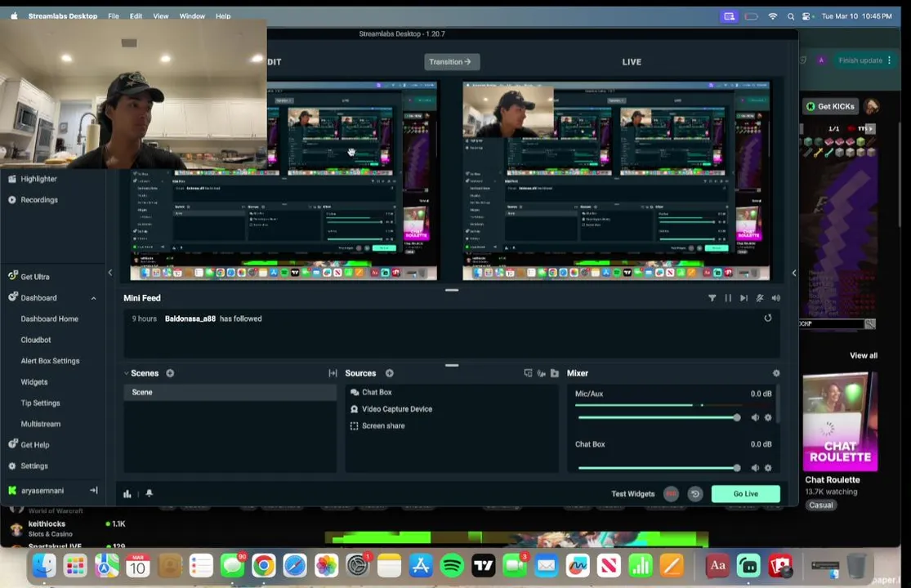
Task: Toggle Mini Feed alert volume speaker
Action: (x=775, y=298)
